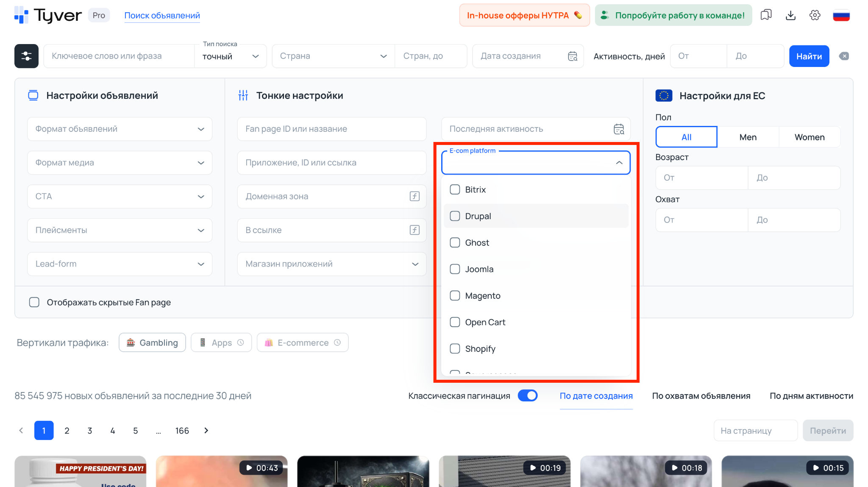868x487 pixels.
Task: Enable Отображать скрытые Fan page
Action: point(34,302)
